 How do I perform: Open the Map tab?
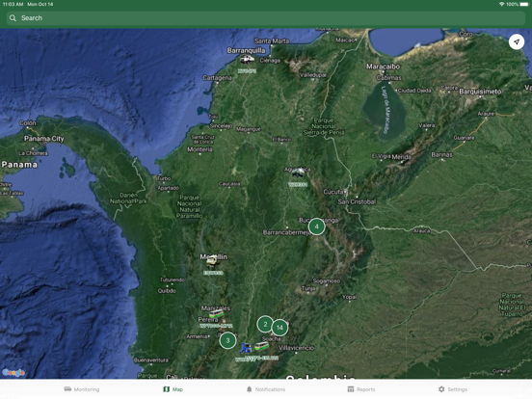pos(173,389)
